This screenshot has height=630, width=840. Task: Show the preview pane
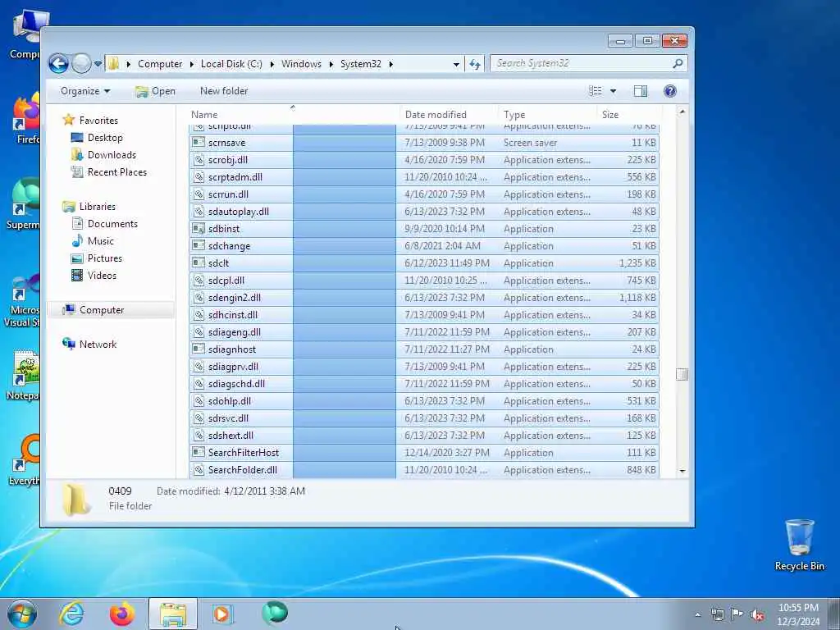[640, 91]
